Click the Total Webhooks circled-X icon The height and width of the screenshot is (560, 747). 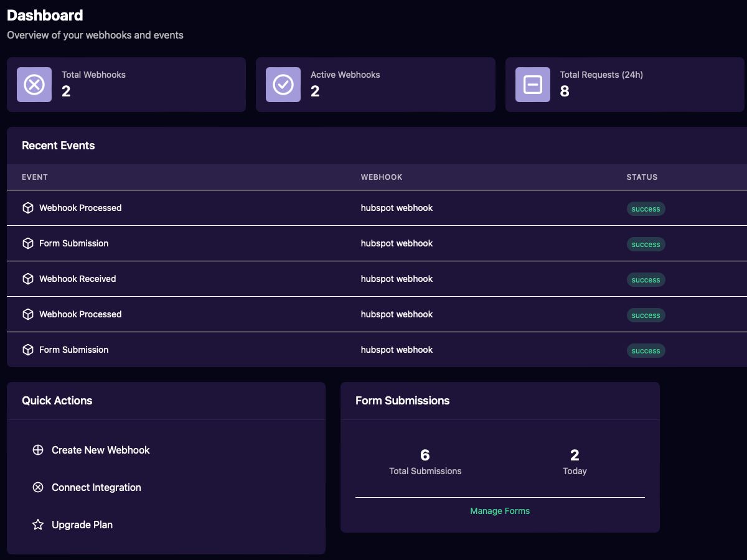[34, 84]
